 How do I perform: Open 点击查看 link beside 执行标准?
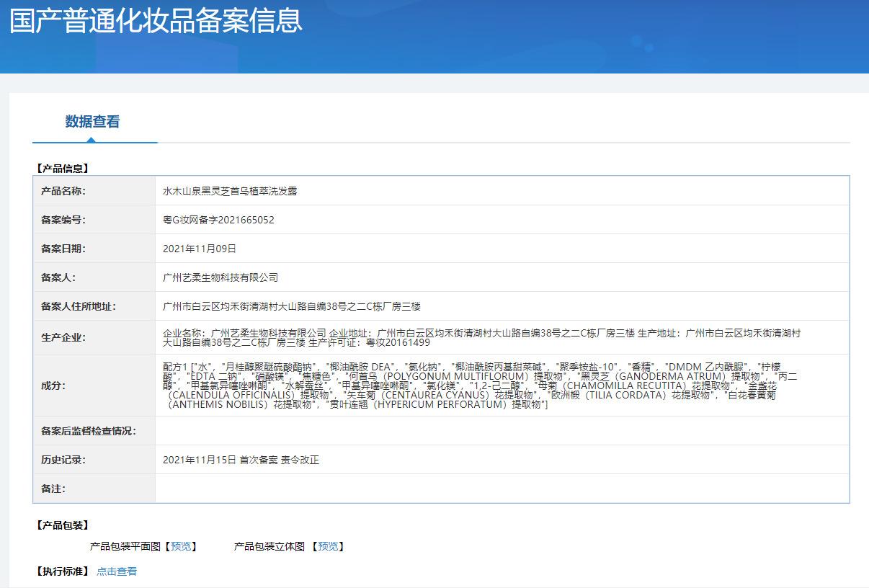coord(117,571)
